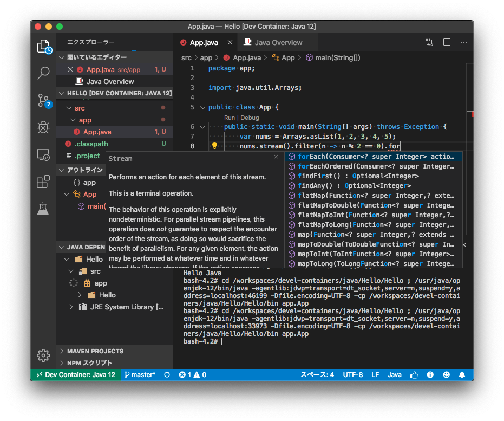Change indentation via スペース: 4
The height and width of the screenshot is (421, 504).
[317, 375]
